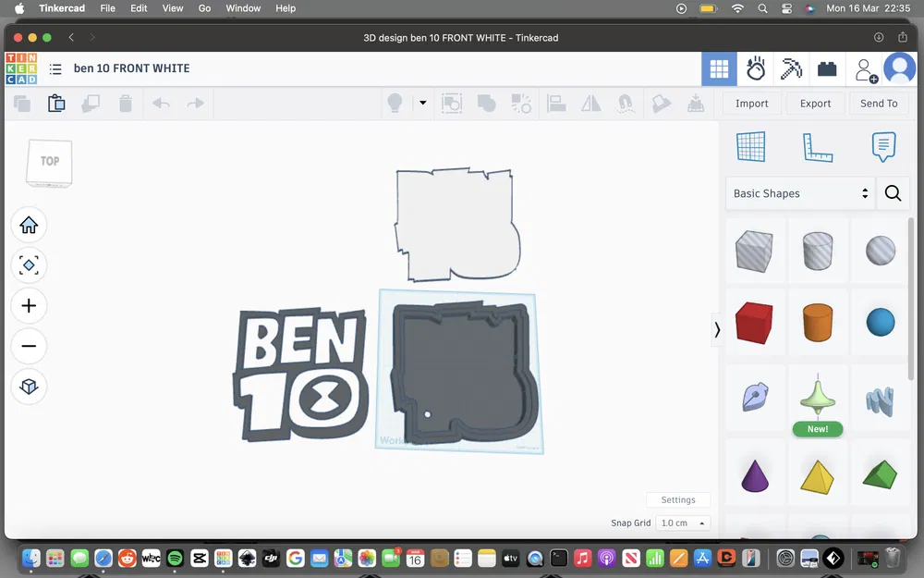The width and height of the screenshot is (924, 578).
Task: Click the Home view icon in left sidebar
Action: pyautogui.click(x=29, y=225)
